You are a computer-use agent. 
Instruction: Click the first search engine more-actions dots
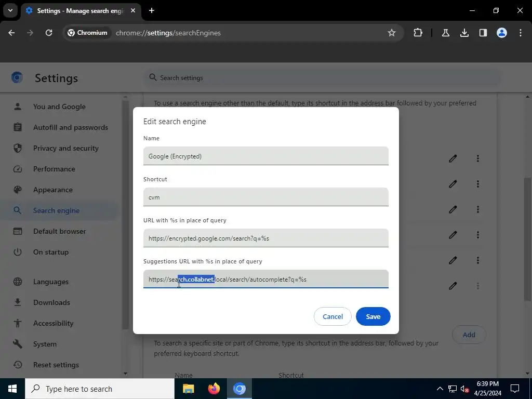478,158
